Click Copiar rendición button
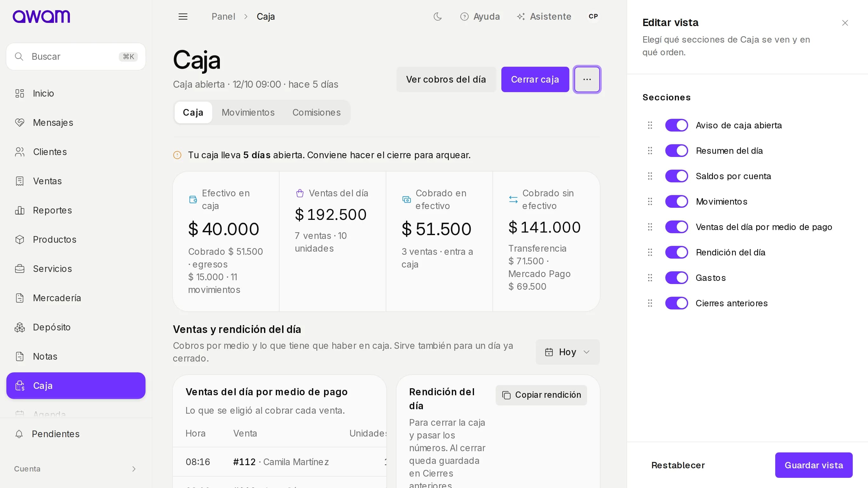Image resolution: width=868 pixels, height=488 pixels. click(x=541, y=395)
